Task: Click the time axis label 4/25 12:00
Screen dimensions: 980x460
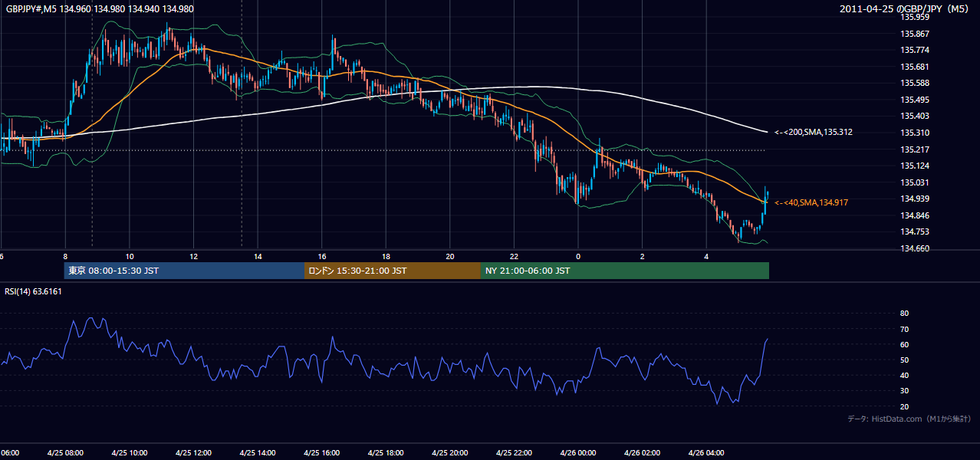Action: point(193,452)
